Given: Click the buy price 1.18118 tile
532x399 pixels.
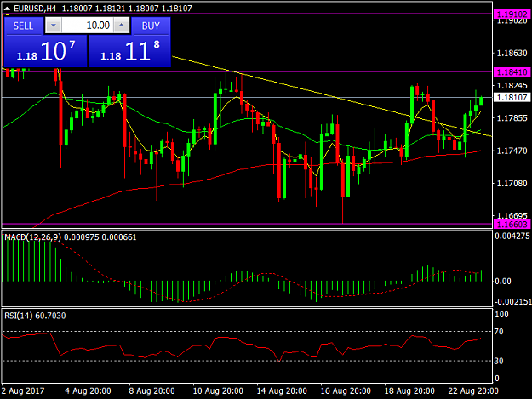Looking at the screenshot, I should point(129,51).
